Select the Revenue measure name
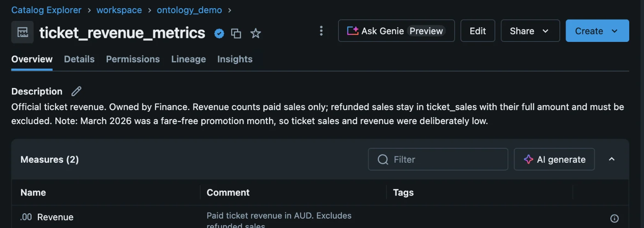Image resolution: width=644 pixels, height=228 pixels. coord(55,217)
